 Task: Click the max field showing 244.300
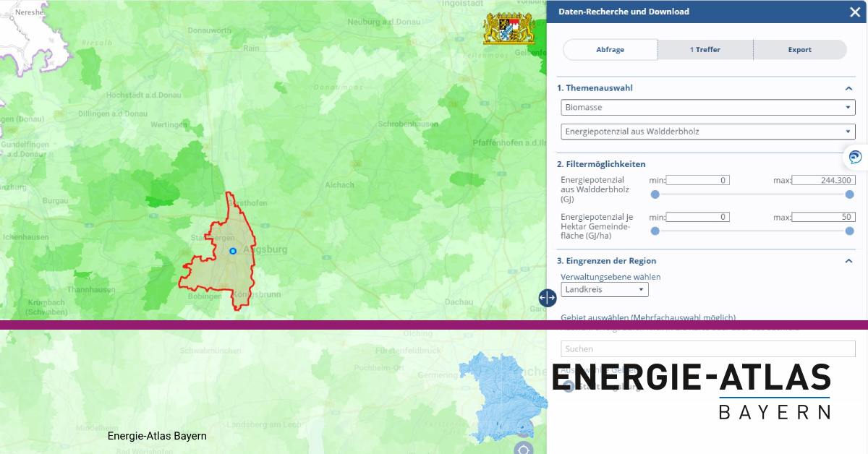click(x=824, y=180)
